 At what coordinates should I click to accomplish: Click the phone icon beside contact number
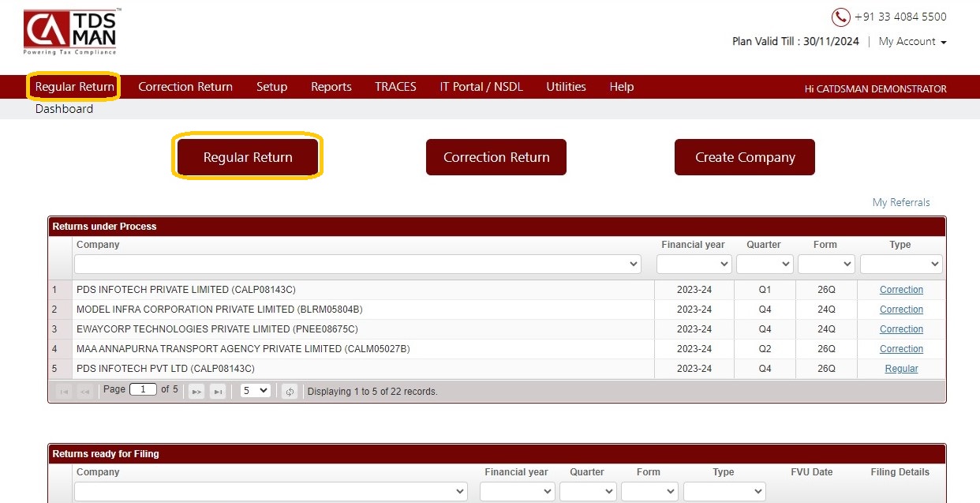click(841, 17)
